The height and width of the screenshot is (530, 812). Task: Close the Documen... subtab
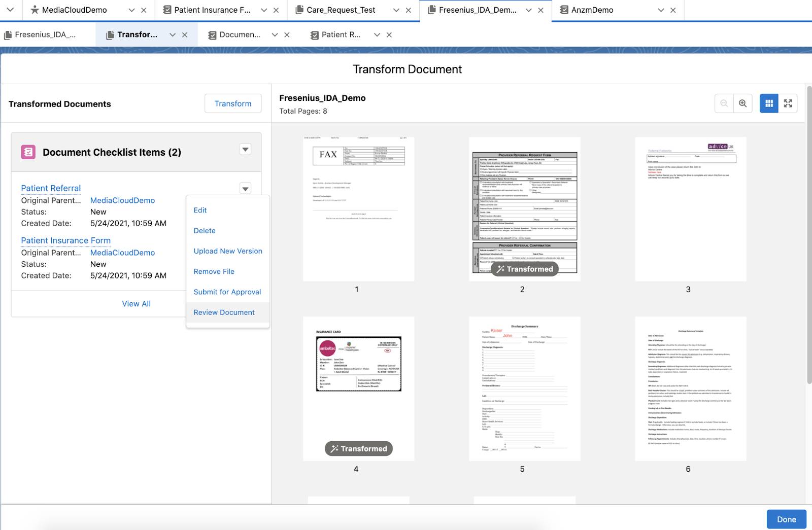(x=287, y=35)
